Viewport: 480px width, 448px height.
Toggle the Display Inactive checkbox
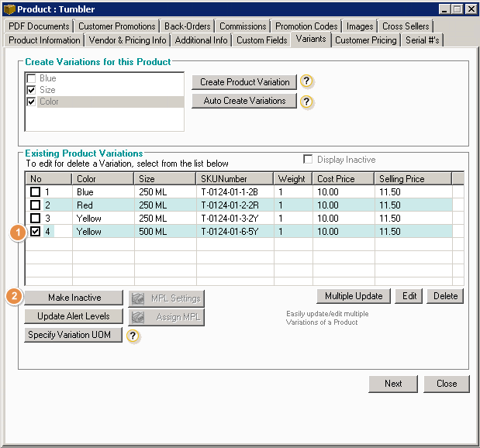click(x=309, y=160)
